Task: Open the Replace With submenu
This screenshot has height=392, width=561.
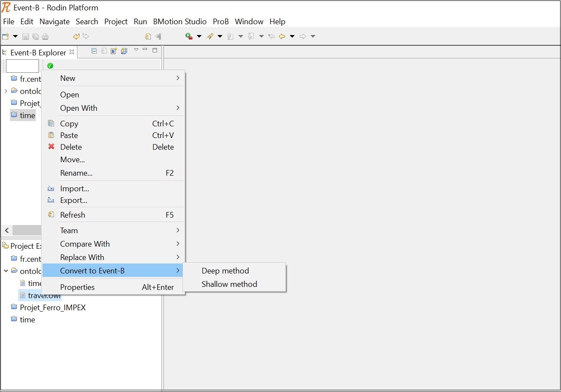Action: click(x=113, y=257)
